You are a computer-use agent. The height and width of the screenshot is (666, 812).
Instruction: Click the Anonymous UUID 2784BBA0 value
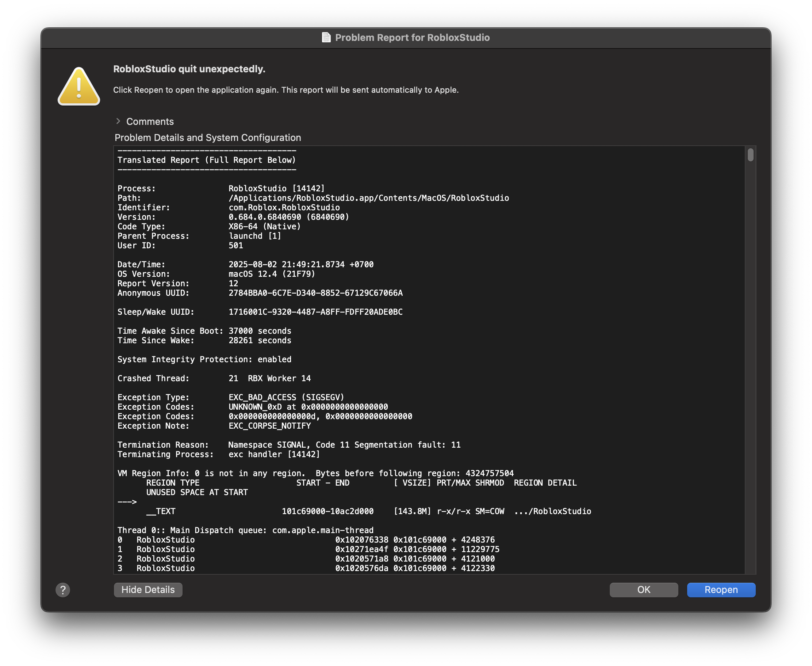(316, 293)
